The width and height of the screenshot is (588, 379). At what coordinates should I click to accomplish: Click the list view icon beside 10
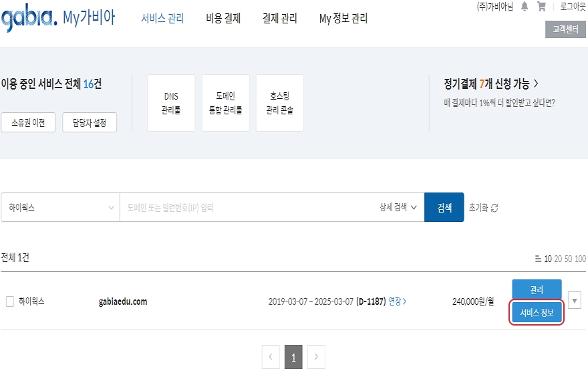click(x=539, y=259)
